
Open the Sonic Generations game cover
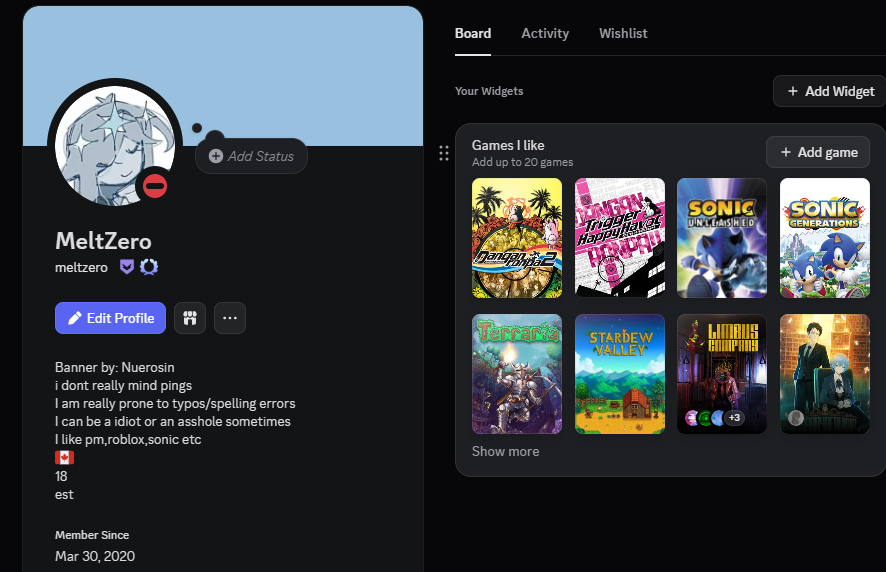pyautogui.click(x=825, y=238)
